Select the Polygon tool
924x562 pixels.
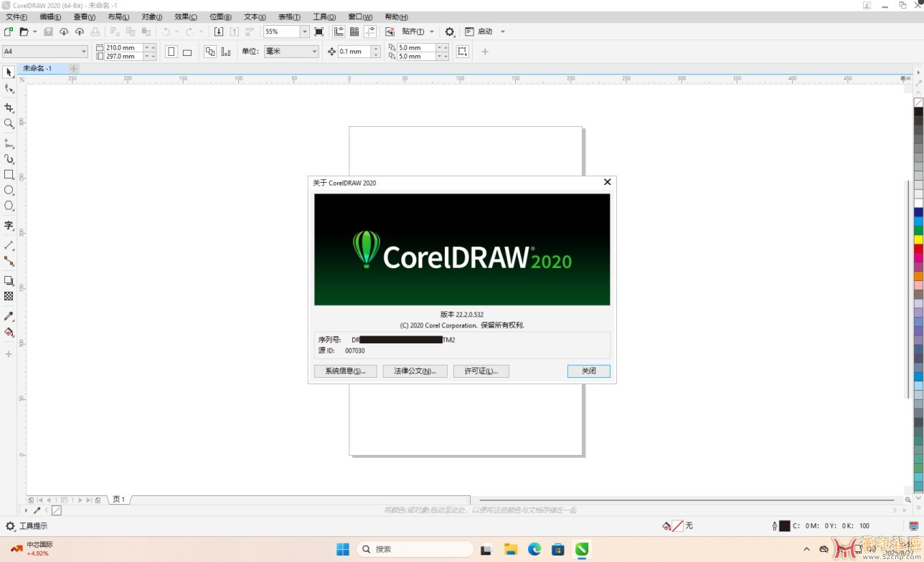click(x=9, y=206)
